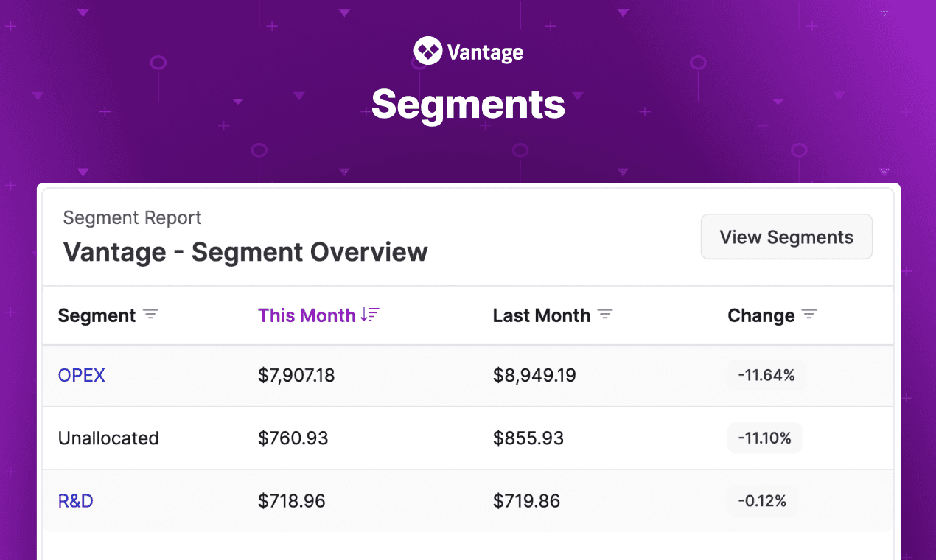Open the filter icon on the Segment column

(x=150, y=315)
